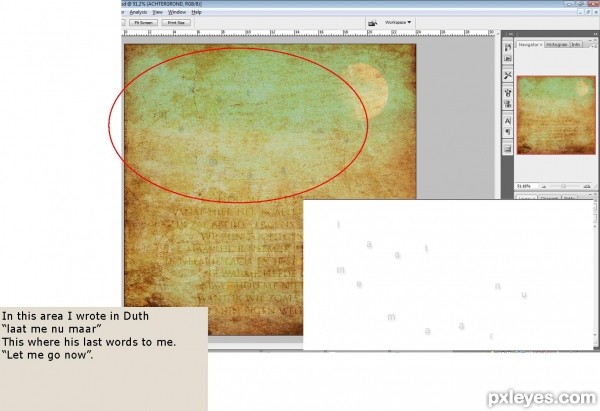Open the Character panel icon
Viewport: 600px width, 411px height.
pos(508,121)
